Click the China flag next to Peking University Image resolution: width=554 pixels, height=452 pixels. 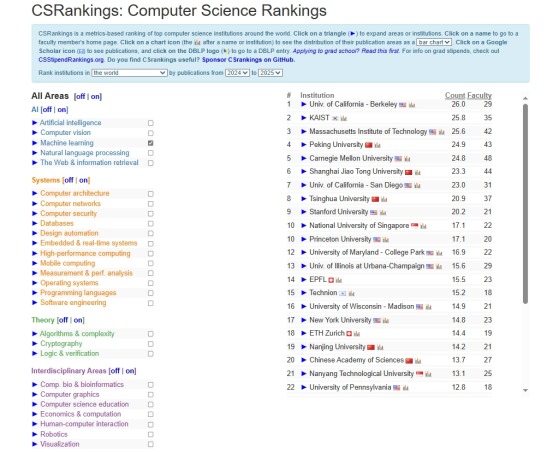369,145
